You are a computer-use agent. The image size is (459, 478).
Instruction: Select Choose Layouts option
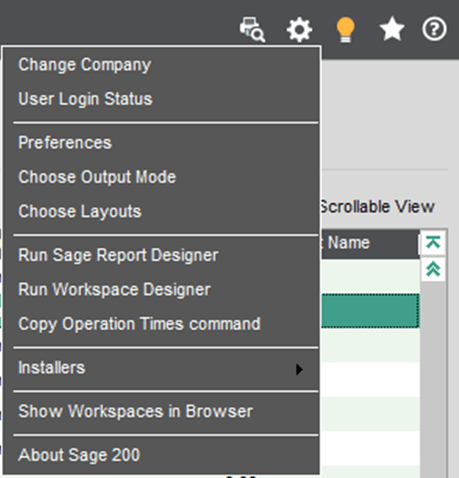click(x=162, y=211)
